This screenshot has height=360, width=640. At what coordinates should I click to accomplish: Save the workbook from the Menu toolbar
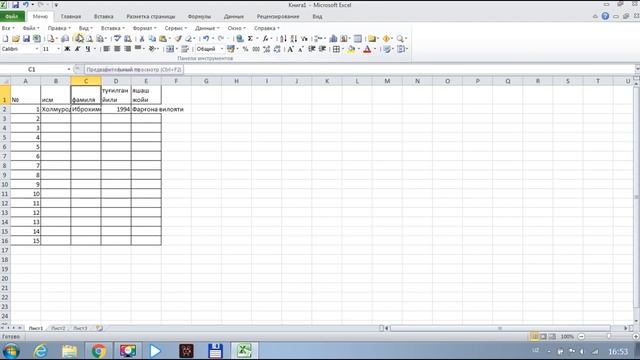pos(27,39)
